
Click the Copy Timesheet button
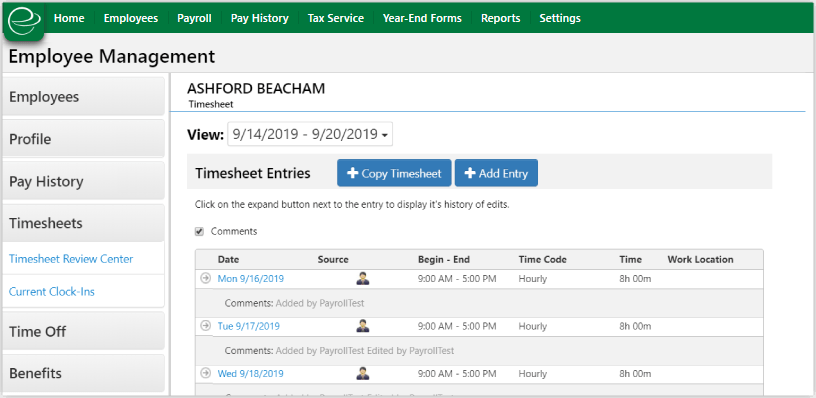pyautogui.click(x=394, y=173)
